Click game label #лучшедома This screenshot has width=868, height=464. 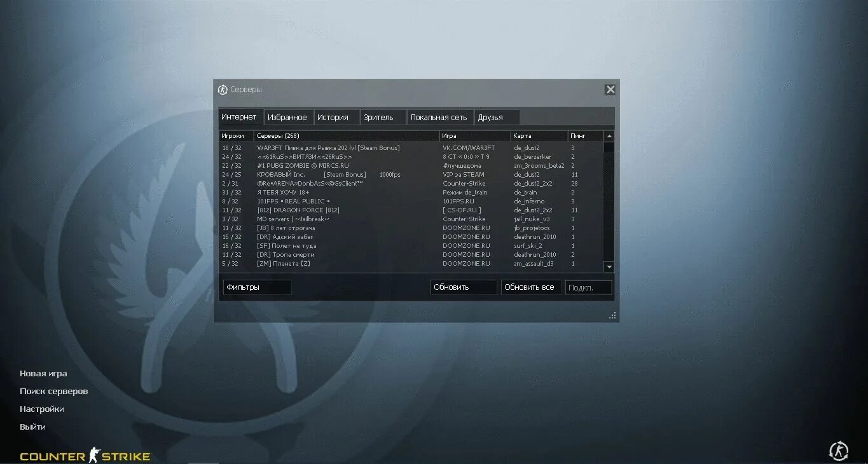(462, 166)
